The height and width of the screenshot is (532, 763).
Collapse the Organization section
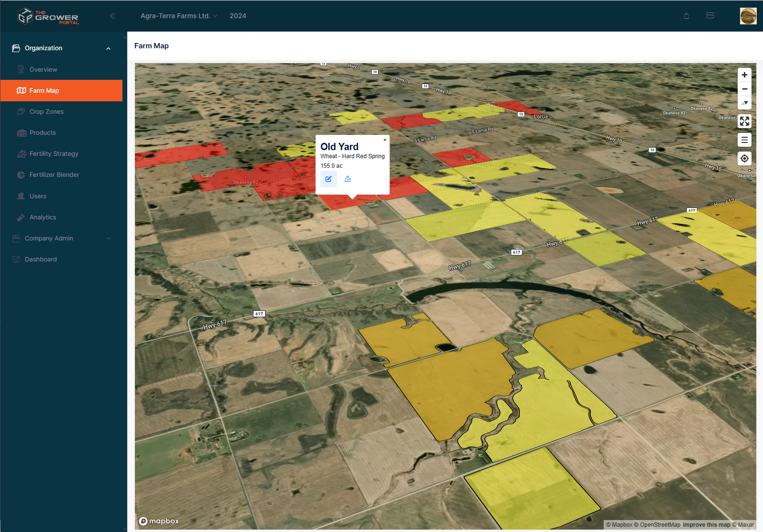pos(108,48)
